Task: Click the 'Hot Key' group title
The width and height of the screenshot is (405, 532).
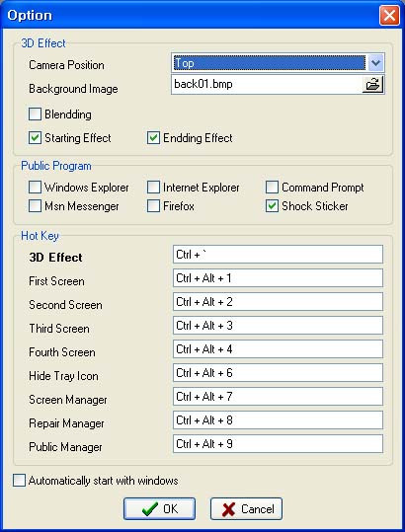Action: pyautogui.click(x=40, y=236)
